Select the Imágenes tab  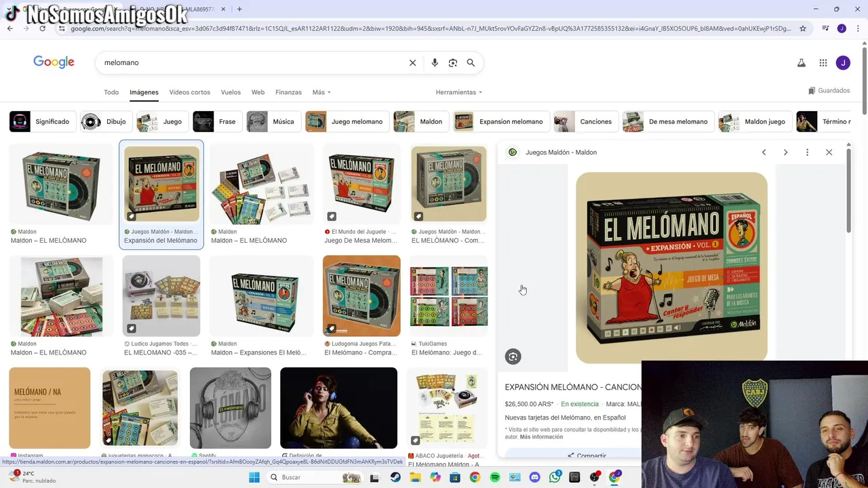[144, 92]
